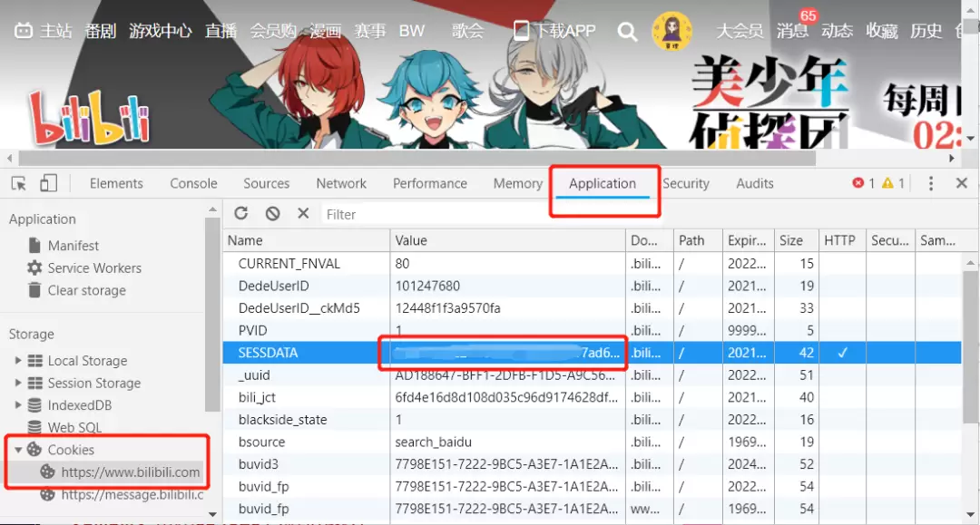
Task: Open the 历史 history link
Action: (926, 31)
